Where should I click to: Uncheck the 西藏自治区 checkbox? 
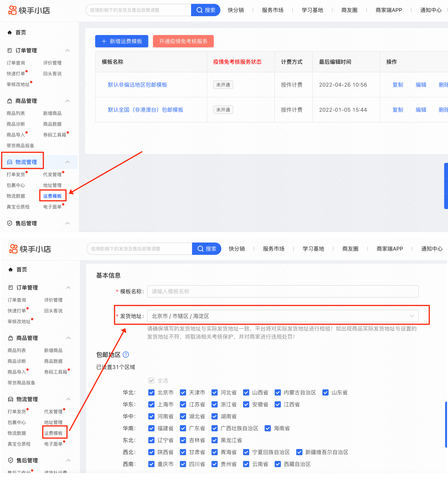278,464
